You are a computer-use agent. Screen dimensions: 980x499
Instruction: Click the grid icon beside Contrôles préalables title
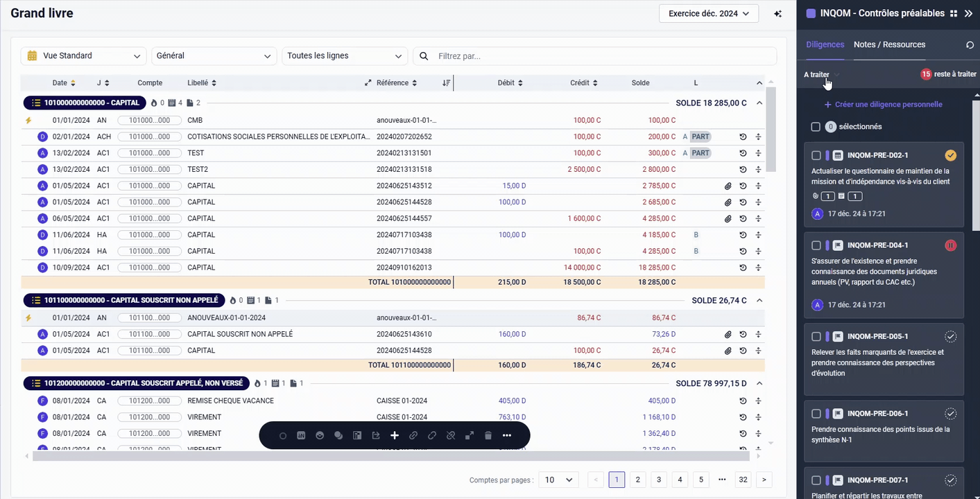(x=954, y=13)
